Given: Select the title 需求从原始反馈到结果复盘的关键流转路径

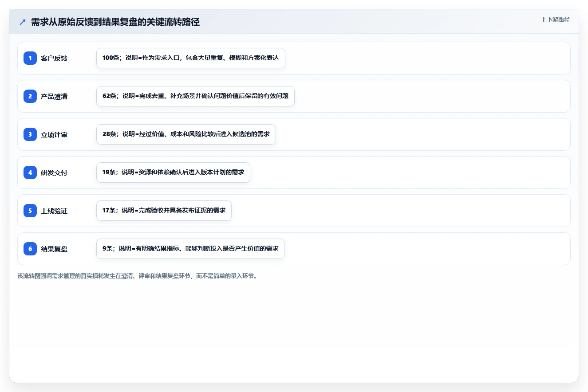Looking at the screenshot, I should coord(115,22).
